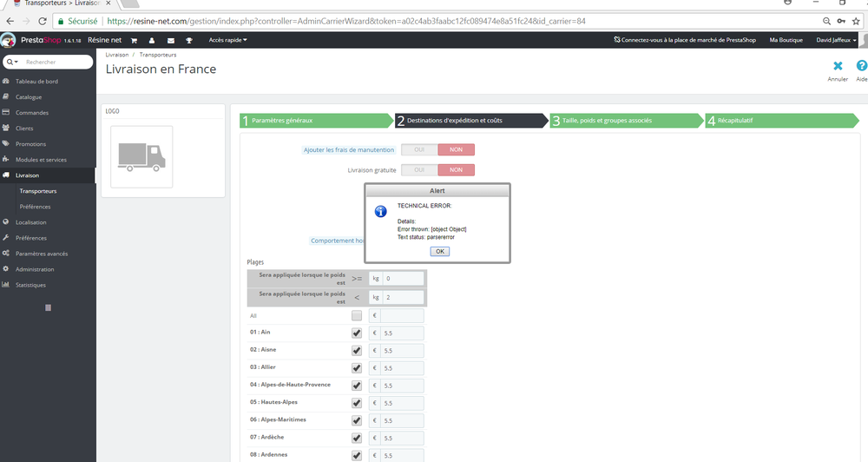Click the weight < kg upper bound field

tap(403, 297)
